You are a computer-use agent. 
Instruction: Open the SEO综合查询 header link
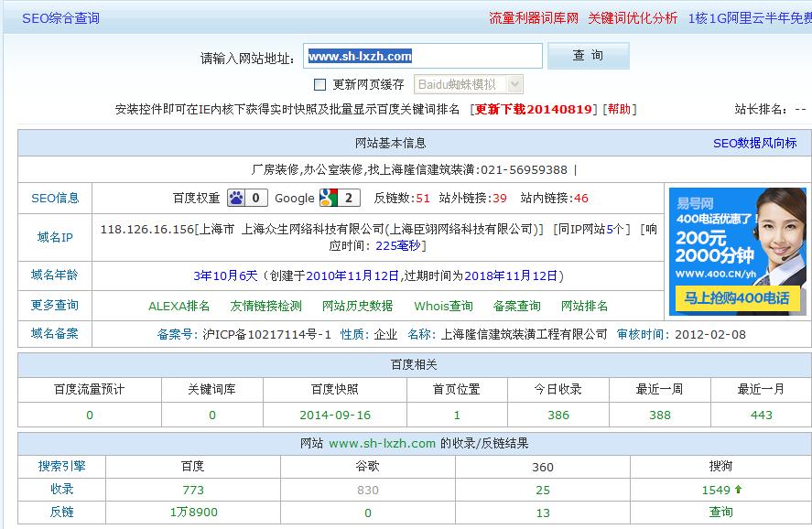60,18
